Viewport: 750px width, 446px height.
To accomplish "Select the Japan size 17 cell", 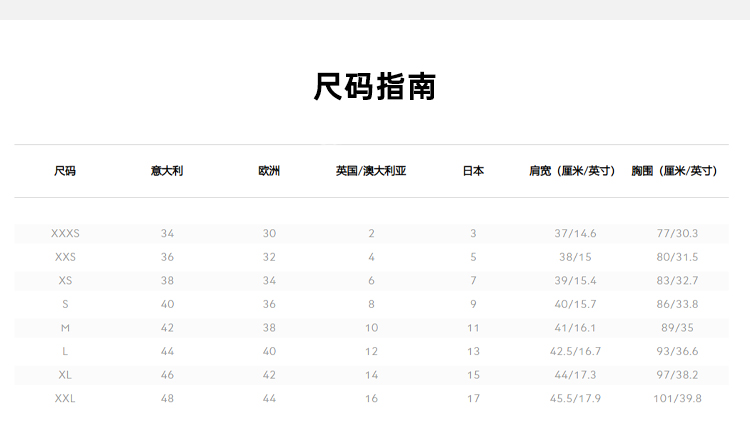I will point(473,399).
